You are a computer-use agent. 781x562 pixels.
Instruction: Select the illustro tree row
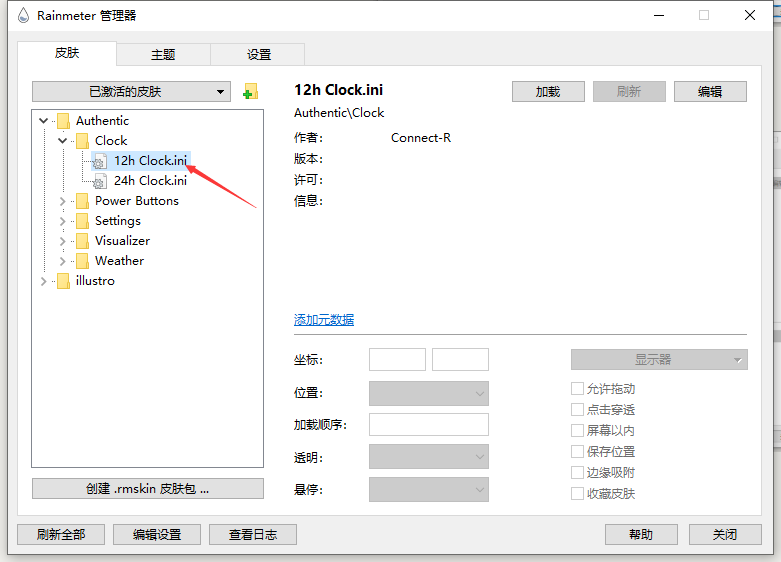pos(95,281)
